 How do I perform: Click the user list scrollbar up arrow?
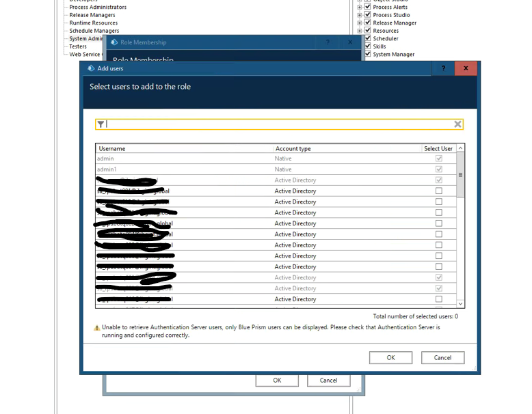[460, 148]
